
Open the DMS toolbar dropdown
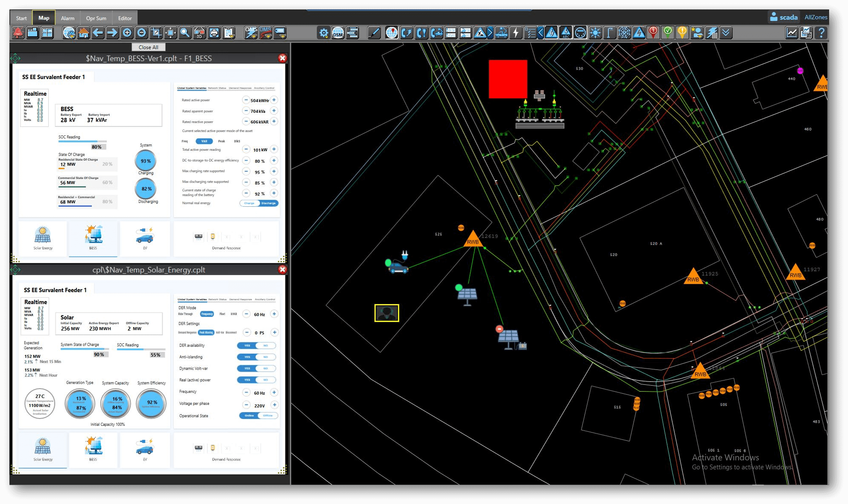click(x=265, y=33)
